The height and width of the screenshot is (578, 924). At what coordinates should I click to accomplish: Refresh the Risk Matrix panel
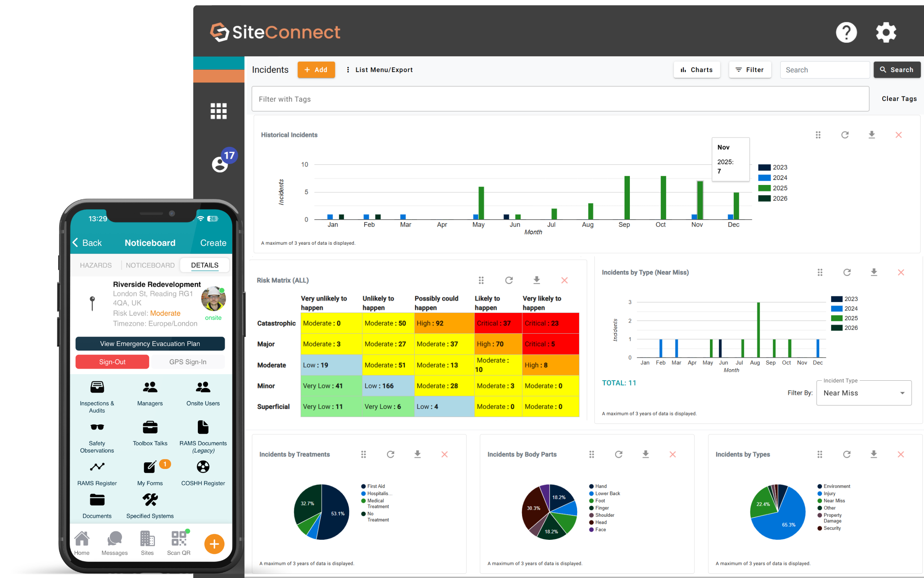pos(509,280)
